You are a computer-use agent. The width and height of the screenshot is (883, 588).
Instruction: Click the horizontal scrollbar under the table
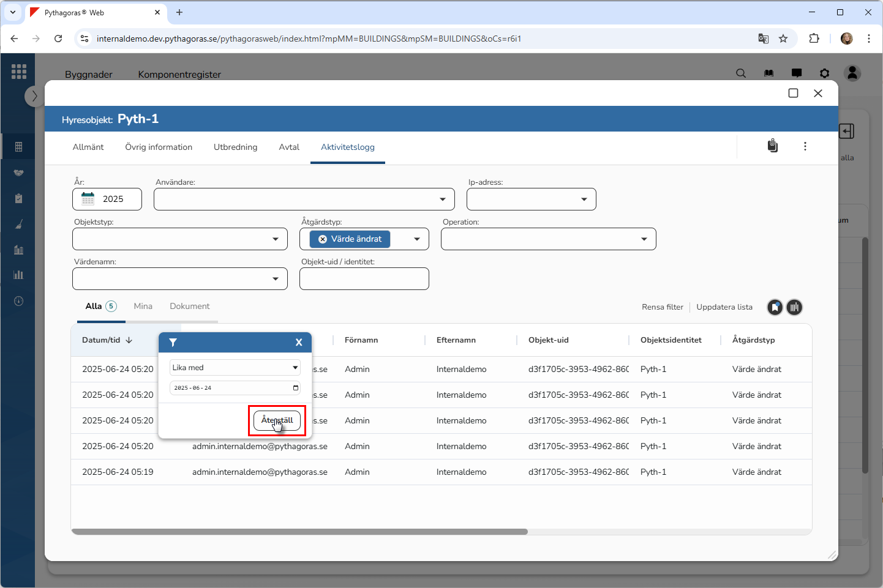(x=299, y=532)
